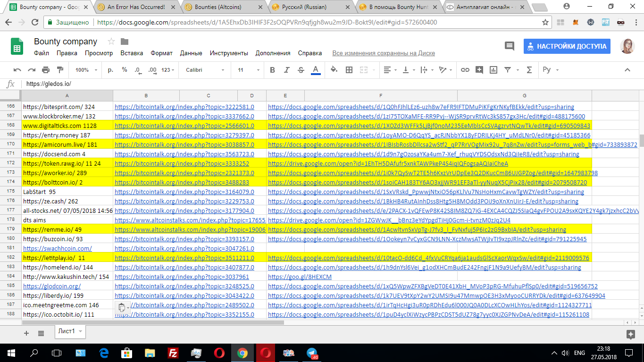The image size is (644, 362).
Task: Open the Инструменты menu
Action: point(229,53)
